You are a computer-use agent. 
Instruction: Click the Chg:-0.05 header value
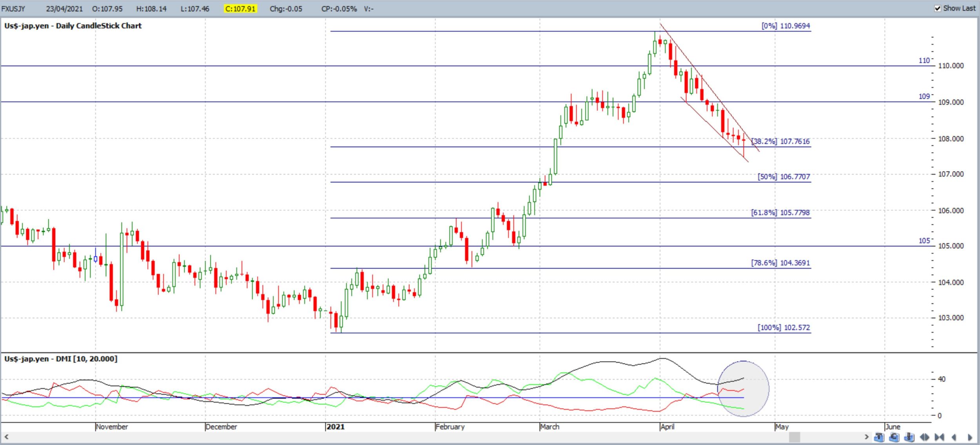tap(286, 9)
